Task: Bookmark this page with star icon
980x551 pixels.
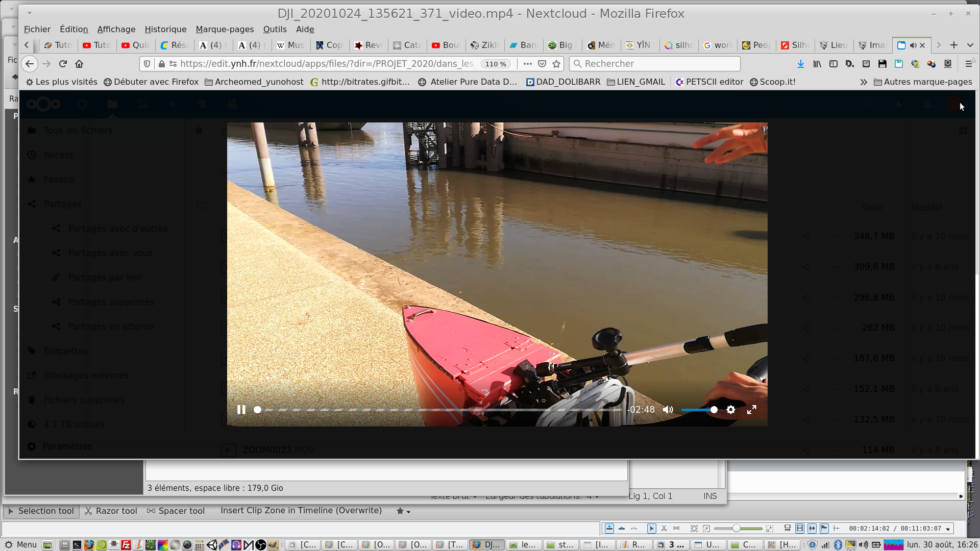Action: [556, 64]
